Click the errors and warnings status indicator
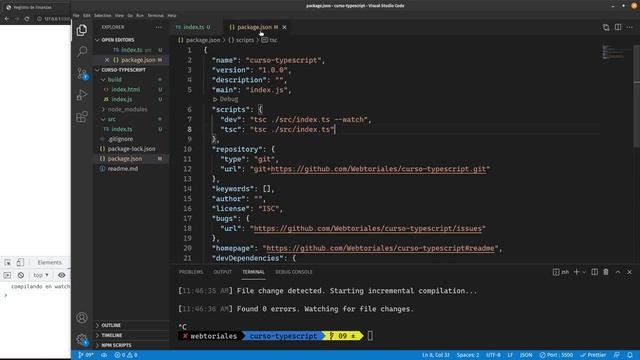This screenshot has height=360, width=640. (x=126, y=355)
